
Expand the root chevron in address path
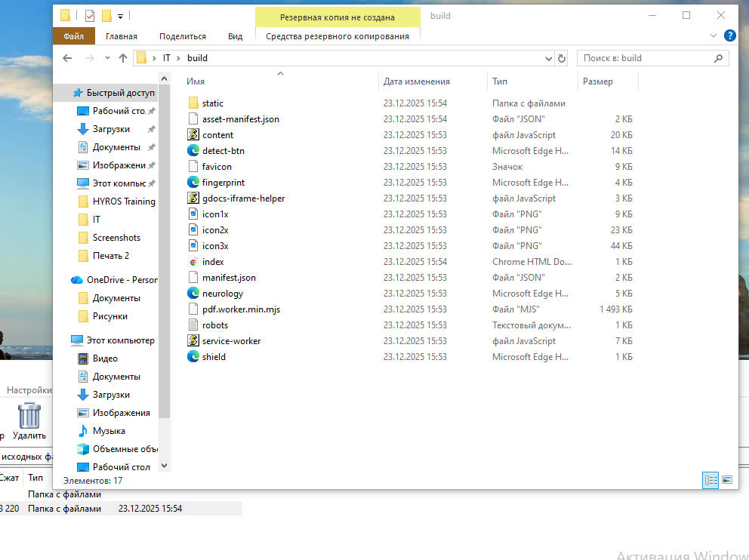[154, 58]
